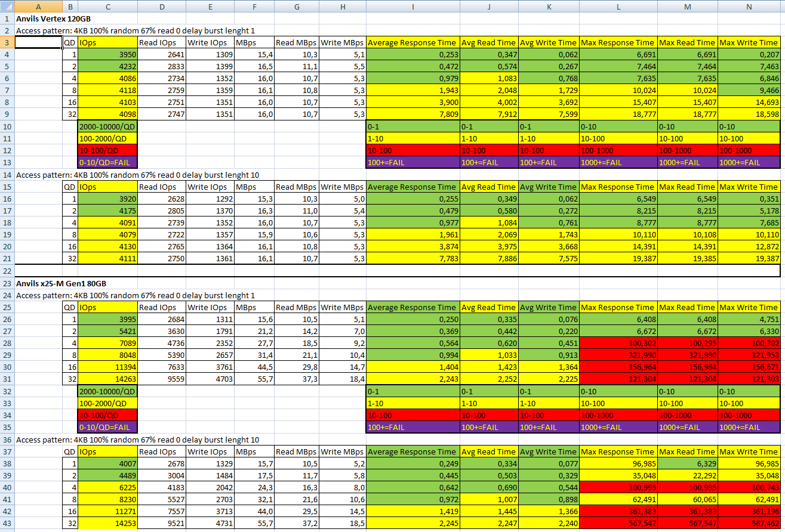Screen dimensions: 785x532
Task: Select row header 43
Action: [x=7, y=524]
